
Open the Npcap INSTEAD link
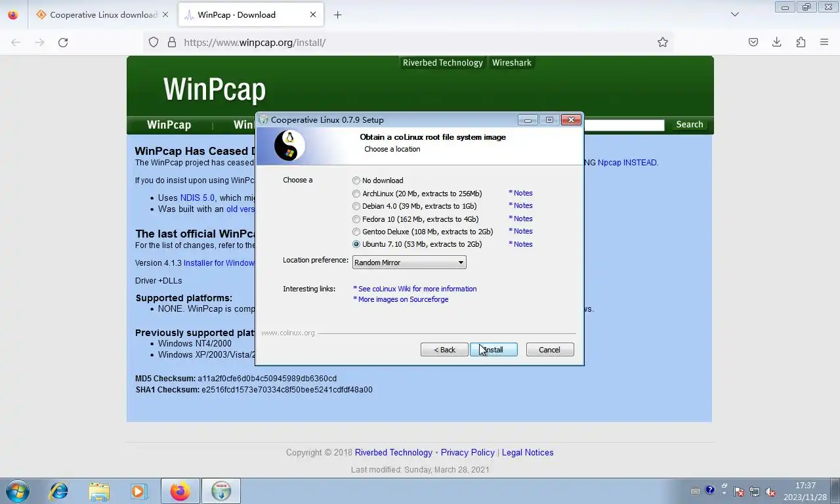628,163
